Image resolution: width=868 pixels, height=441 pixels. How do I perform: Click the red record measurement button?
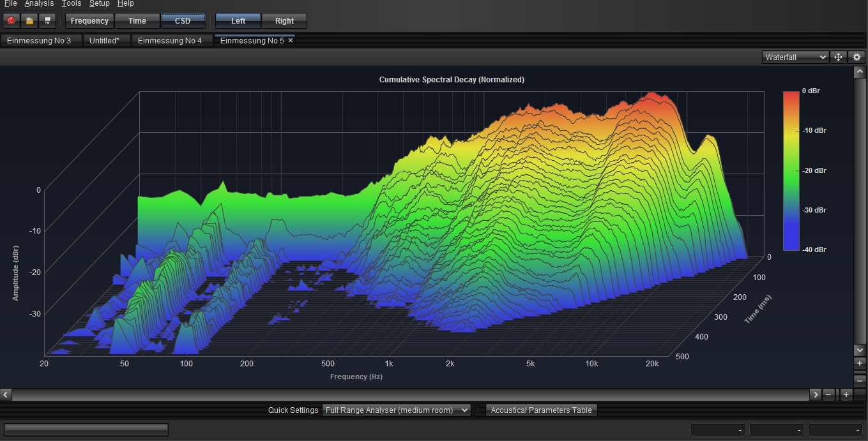(11, 21)
